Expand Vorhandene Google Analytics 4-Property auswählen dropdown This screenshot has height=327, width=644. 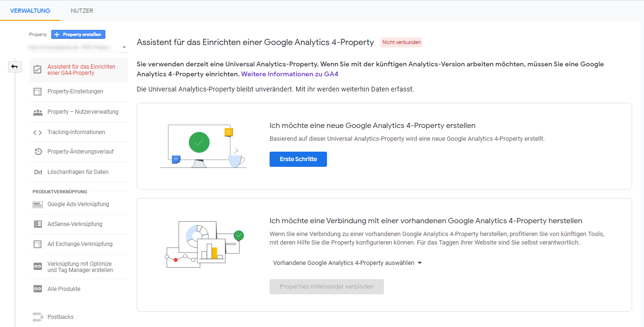coord(347,263)
